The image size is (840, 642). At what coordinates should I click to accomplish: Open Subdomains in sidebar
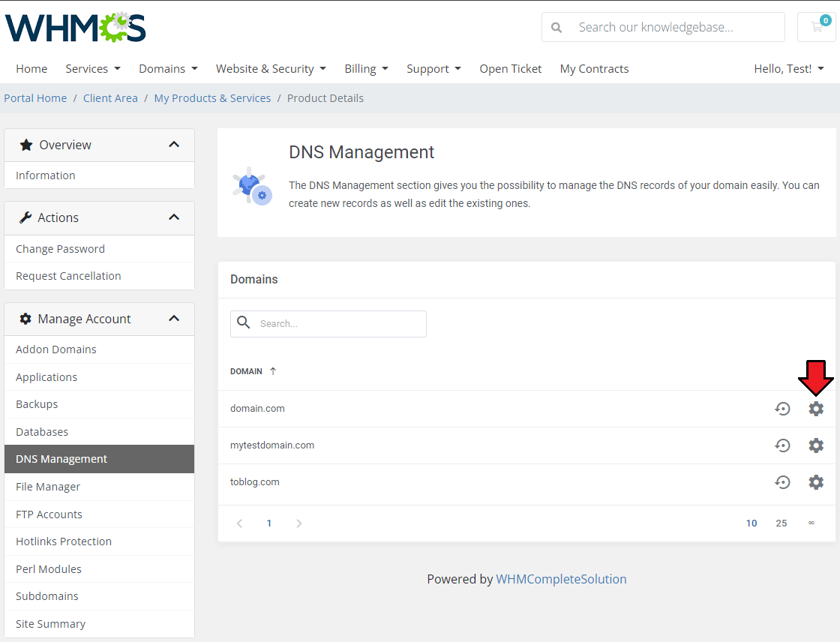tap(99, 596)
